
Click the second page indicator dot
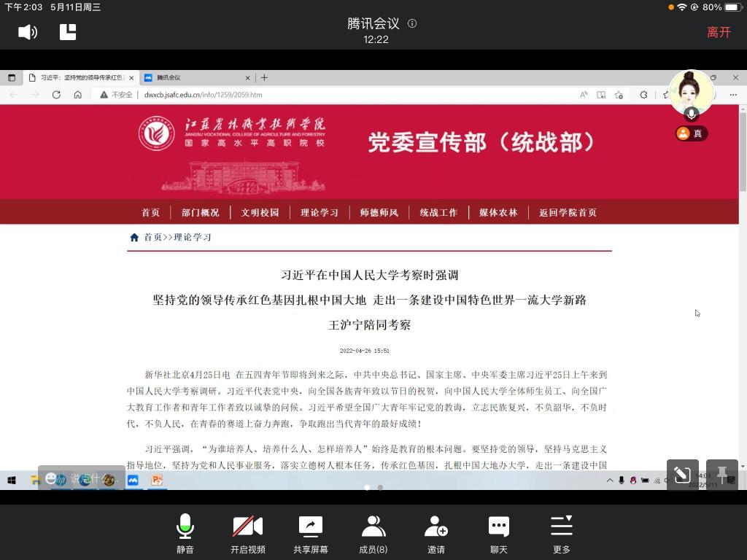380,488
